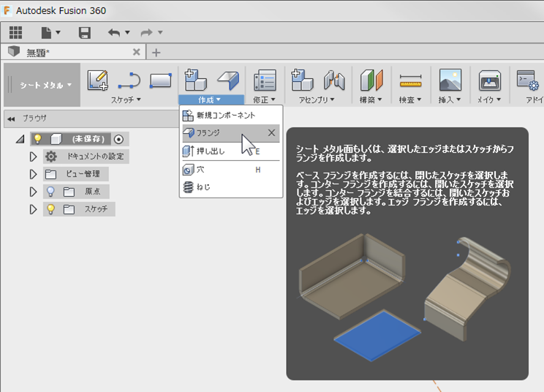Add a new design tab
544x392 pixels.
coord(156,53)
